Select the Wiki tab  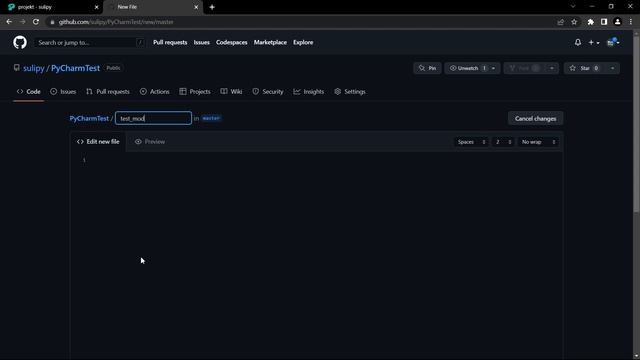tap(231, 92)
